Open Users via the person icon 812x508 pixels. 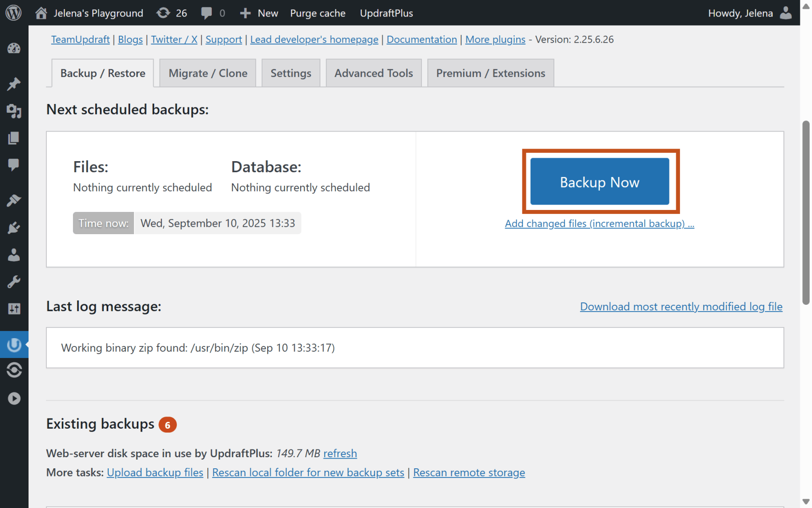[14, 255]
